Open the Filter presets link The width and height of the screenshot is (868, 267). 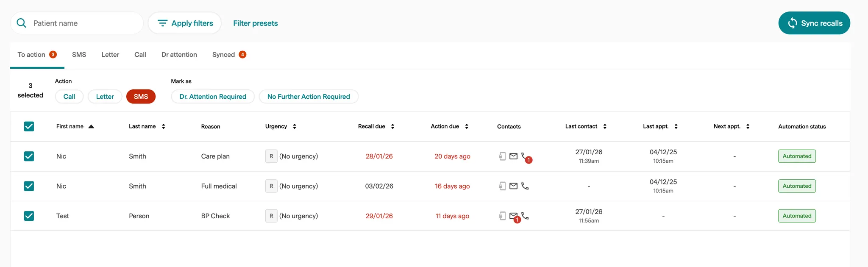click(255, 23)
